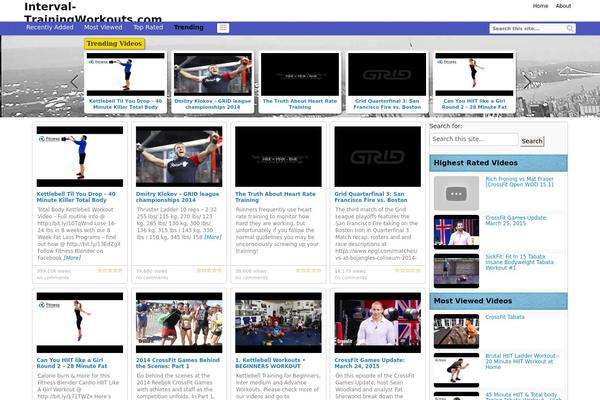Screen dimensions: 600x400
Task: Open sidebar link 'Brutal HIIT Ladder Workout'
Action: pyautogui.click(x=522, y=361)
